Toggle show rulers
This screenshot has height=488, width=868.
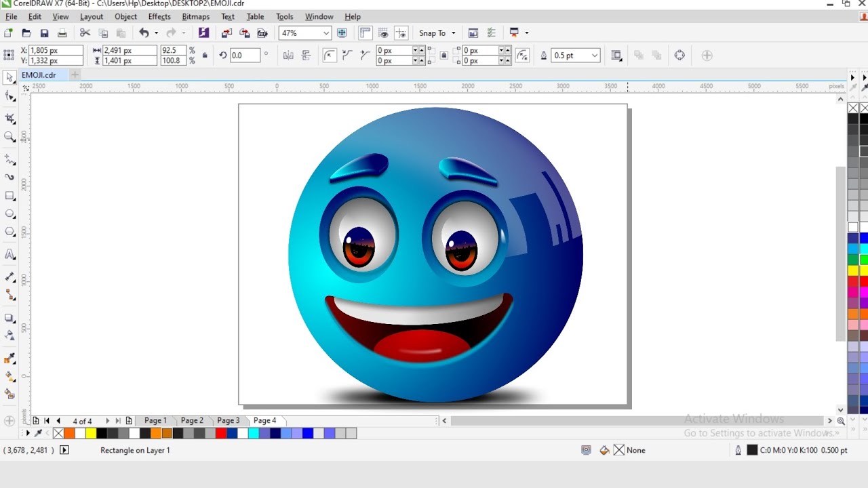pyautogui.click(x=366, y=33)
